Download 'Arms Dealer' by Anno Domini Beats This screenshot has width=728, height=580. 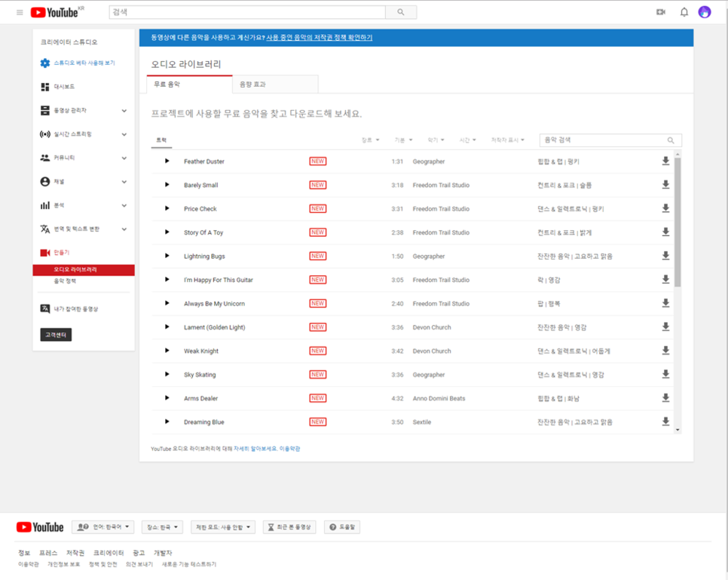(x=665, y=398)
